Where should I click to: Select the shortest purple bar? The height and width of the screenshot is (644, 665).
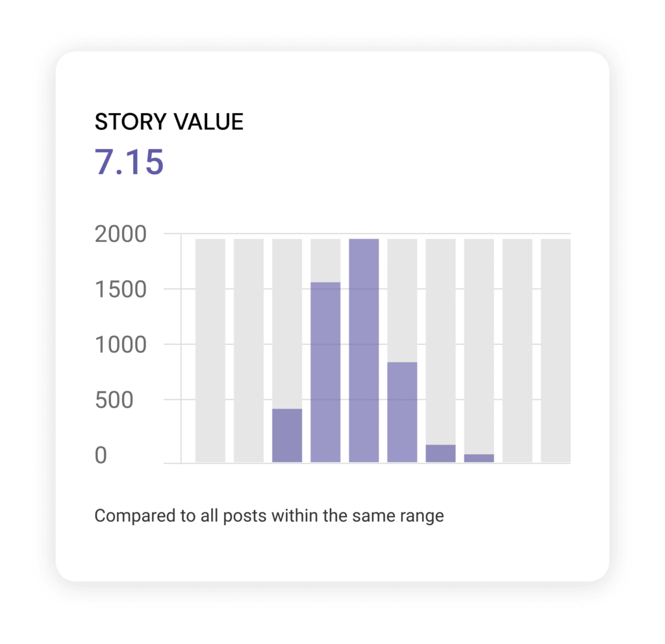pyautogui.click(x=479, y=458)
